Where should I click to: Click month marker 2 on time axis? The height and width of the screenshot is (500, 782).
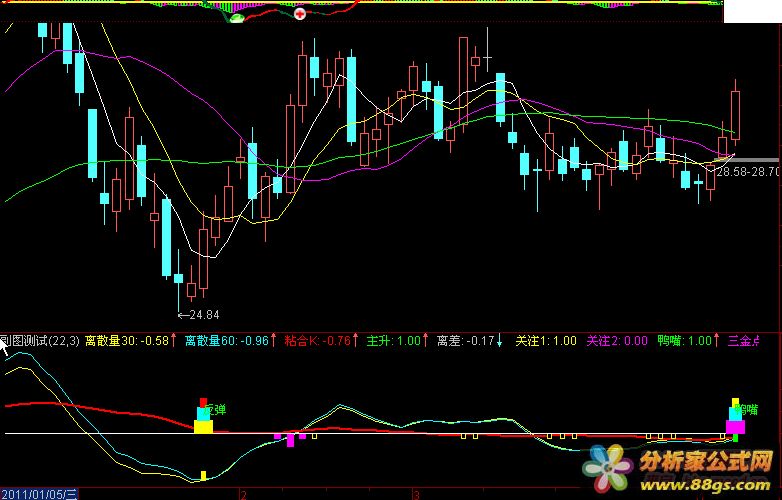coord(243,495)
